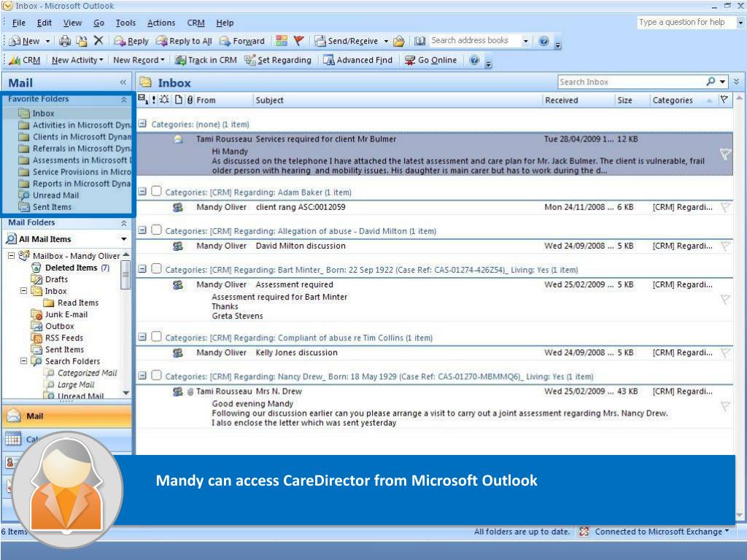Screen dimensions: 747x560
Task: Click the Search address books field
Action: point(474,41)
